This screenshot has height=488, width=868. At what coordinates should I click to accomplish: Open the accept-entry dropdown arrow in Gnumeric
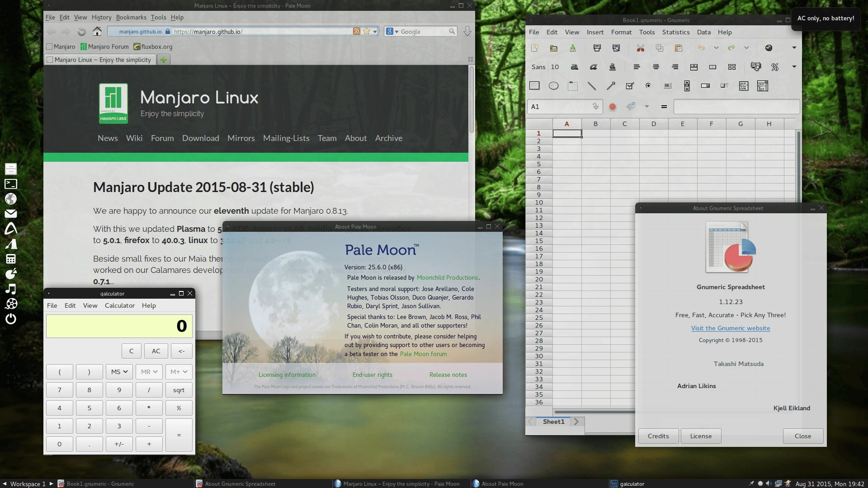(647, 107)
